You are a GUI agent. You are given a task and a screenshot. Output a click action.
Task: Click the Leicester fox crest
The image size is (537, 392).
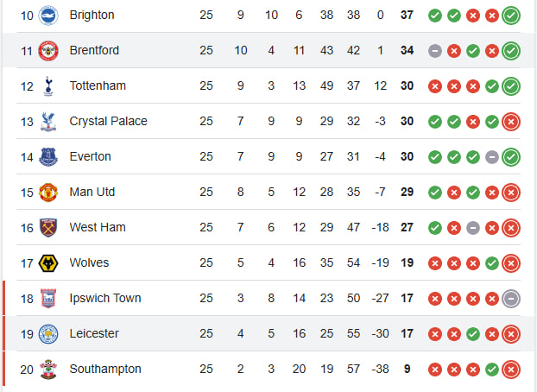point(48,334)
